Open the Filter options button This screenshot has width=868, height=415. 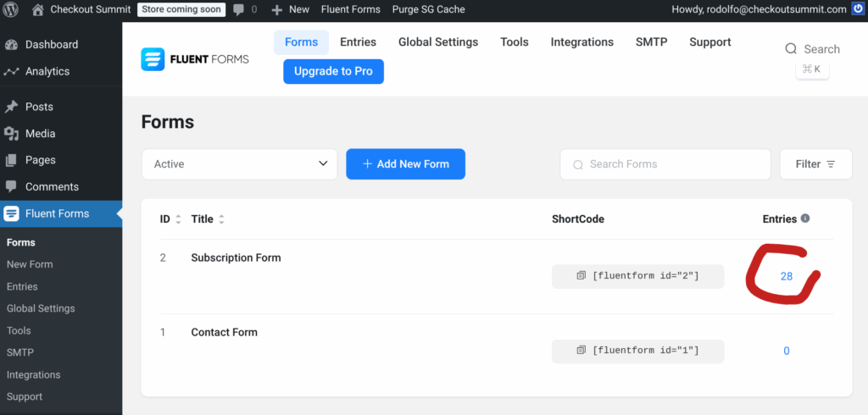[815, 164]
